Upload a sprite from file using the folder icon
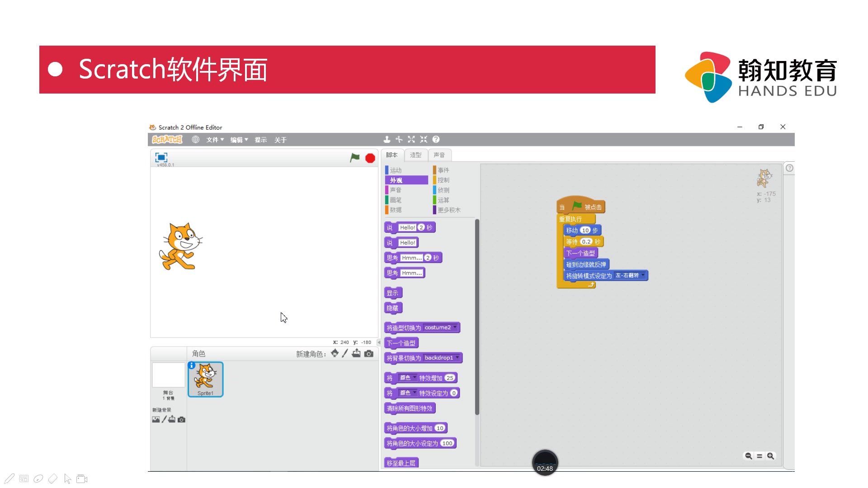868x488 pixels. (356, 354)
